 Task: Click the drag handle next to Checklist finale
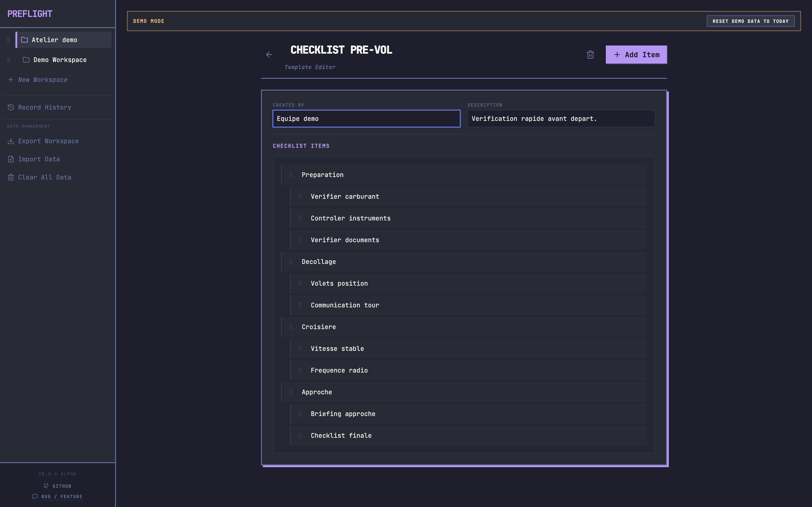(300, 435)
